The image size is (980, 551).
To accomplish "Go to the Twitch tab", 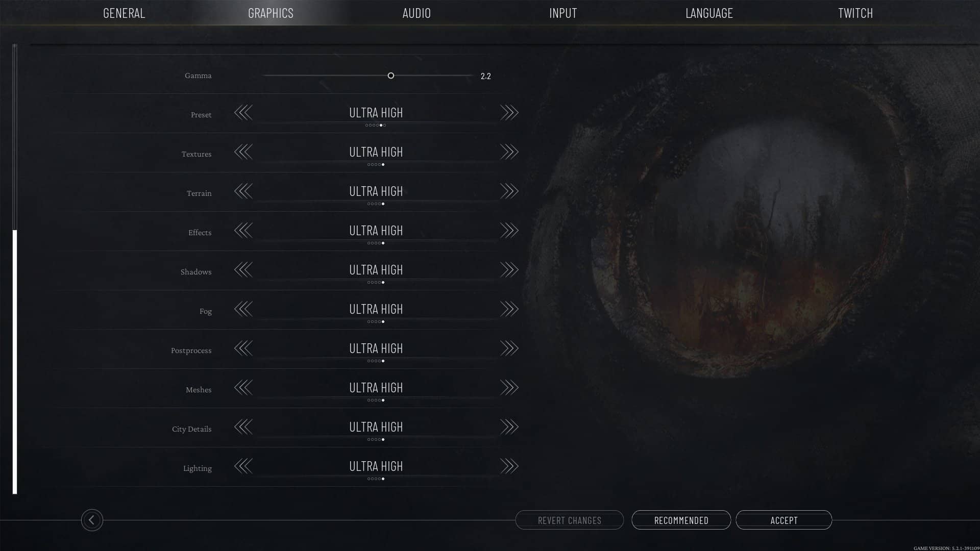I will pos(855,13).
